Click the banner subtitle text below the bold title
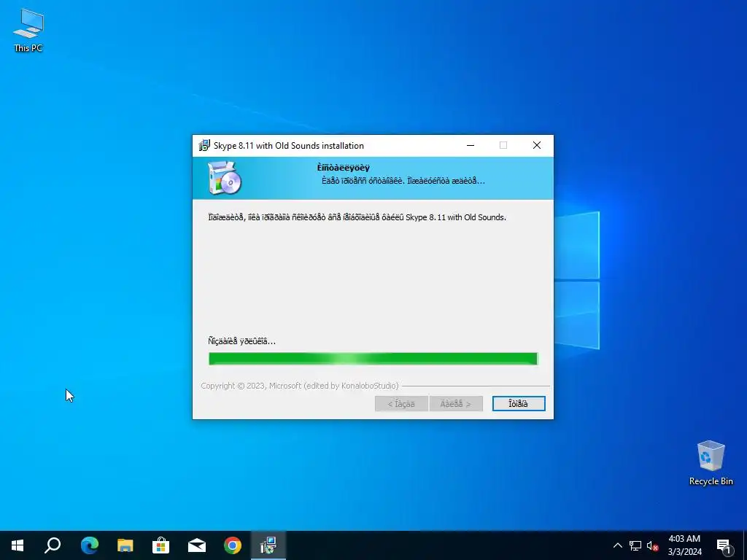747x560 pixels. [x=403, y=181]
